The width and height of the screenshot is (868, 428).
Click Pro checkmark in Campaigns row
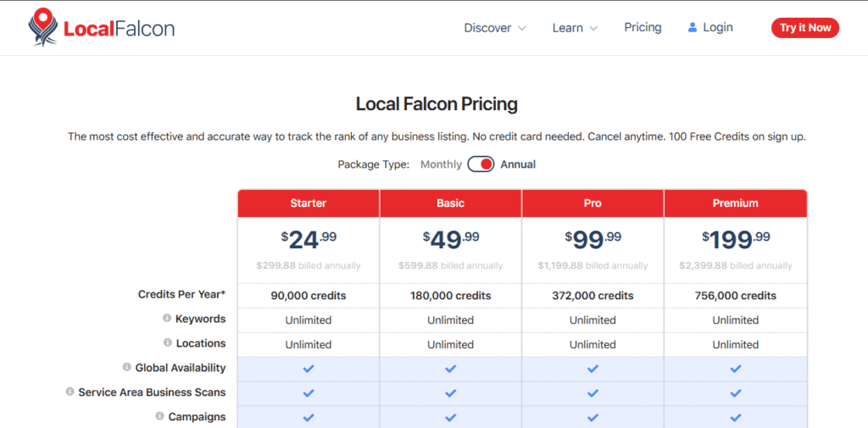(593, 417)
